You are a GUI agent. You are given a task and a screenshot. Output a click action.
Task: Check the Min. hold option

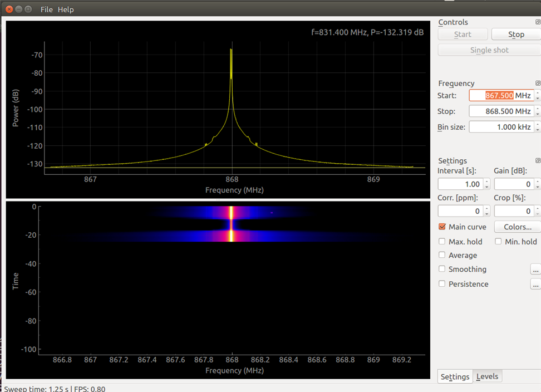pos(499,242)
